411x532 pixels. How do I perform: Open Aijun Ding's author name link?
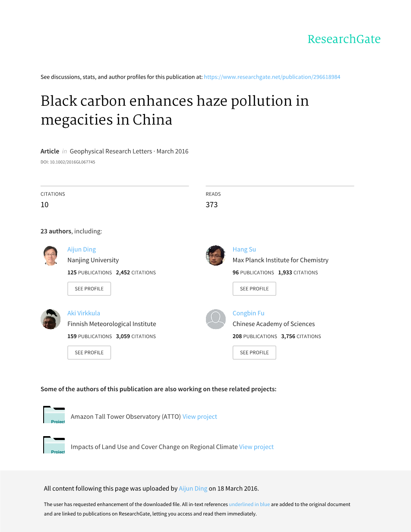82,249
